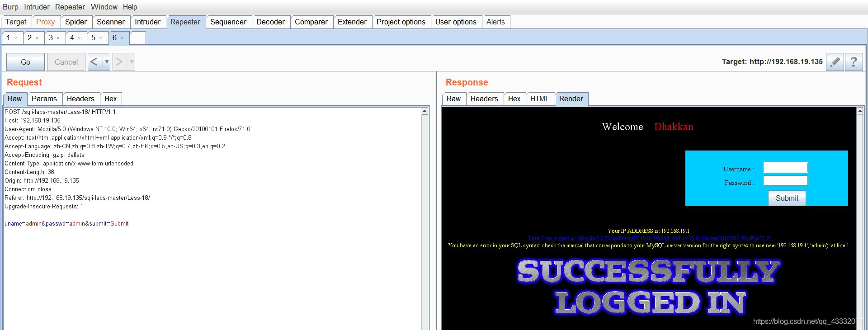Viewport: 868px width, 330px height.
Task: Switch to the Spider tool tab
Action: pyautogui.click(x=76, y=22)
